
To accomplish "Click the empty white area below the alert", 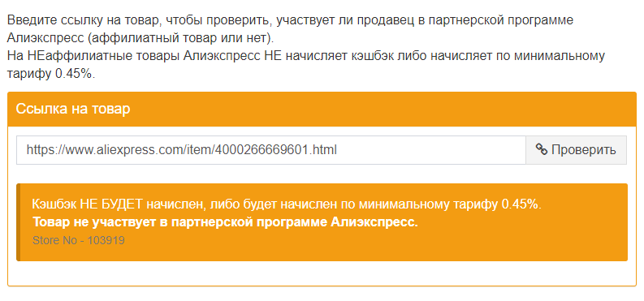I will 322,273.
